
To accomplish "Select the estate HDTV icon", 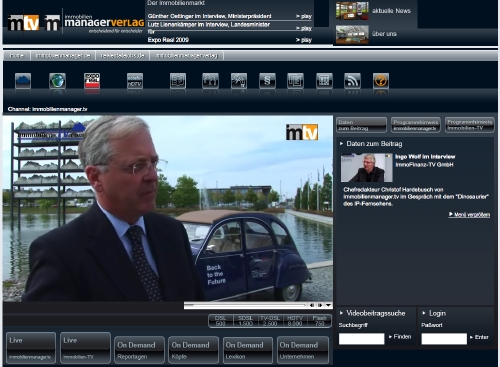I will tap(135, 80).
